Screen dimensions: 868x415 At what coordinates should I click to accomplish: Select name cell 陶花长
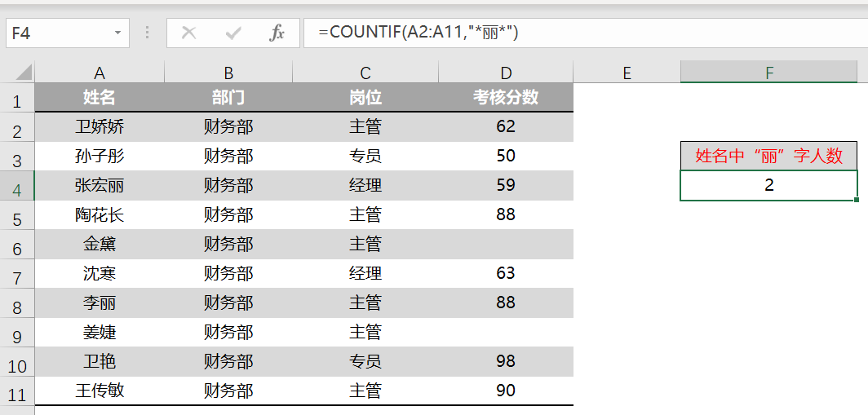tap(100, 214)
